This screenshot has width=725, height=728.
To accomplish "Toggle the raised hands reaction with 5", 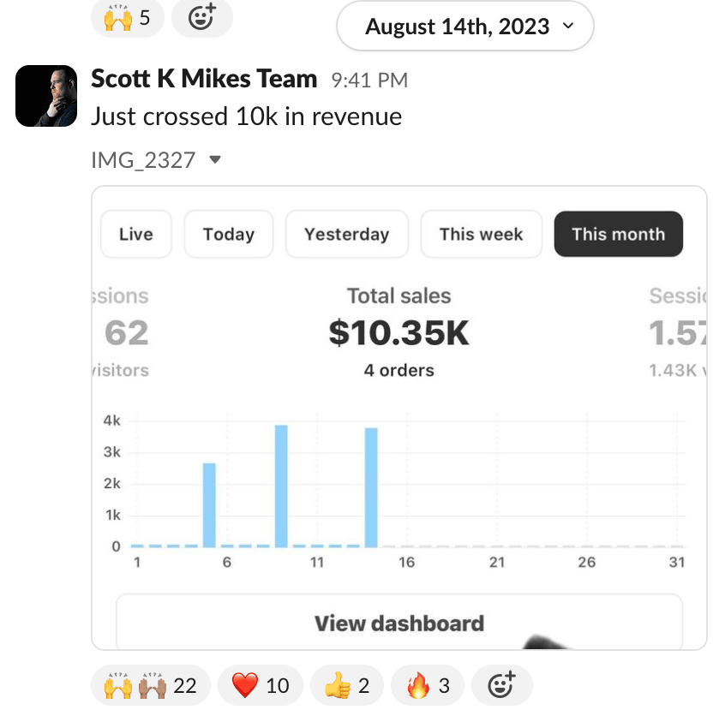I will coord(127,18).
